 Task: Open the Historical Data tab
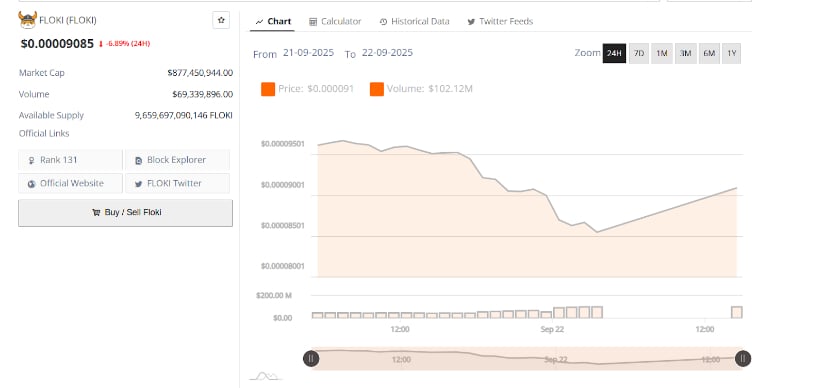tap(414, 22)
